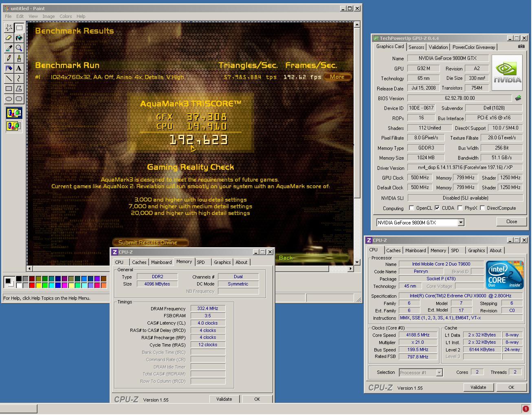Pick the red color swatch in palette
Viewport: 532px width, 415px height.
[x=32, y=285]
